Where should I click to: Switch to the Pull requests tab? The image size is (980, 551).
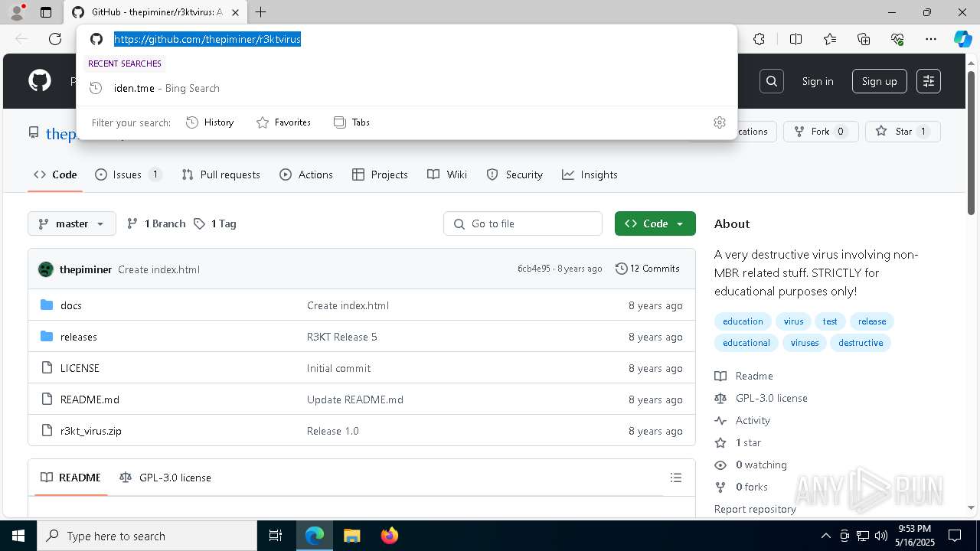[221, 174]
